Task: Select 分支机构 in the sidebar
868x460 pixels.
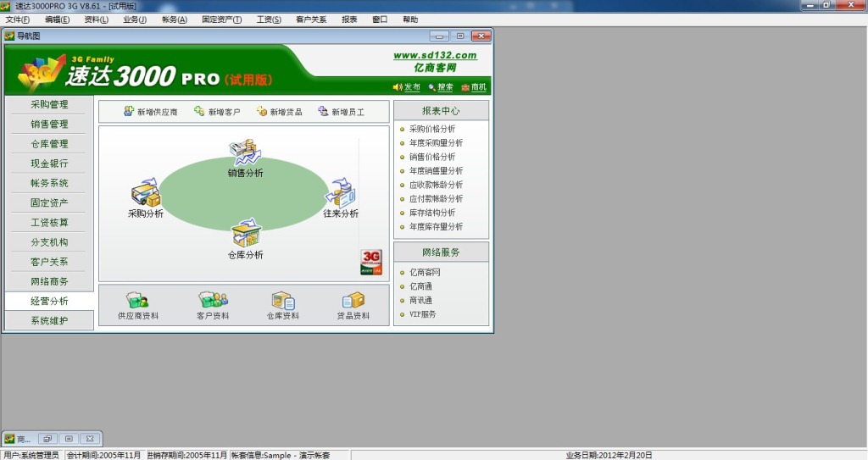Action: pos(49,242)
